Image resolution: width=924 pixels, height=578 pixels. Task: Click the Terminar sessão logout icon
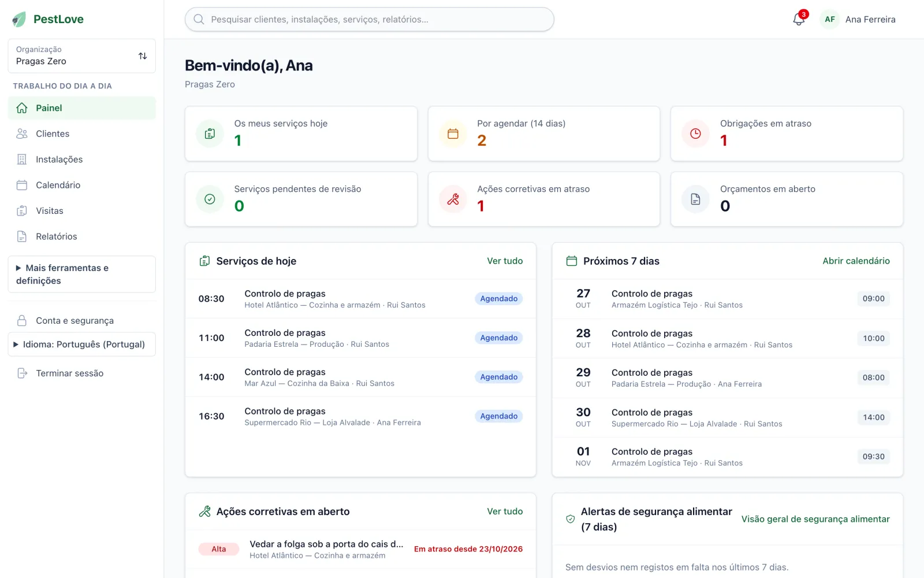(x=22, y=373)
